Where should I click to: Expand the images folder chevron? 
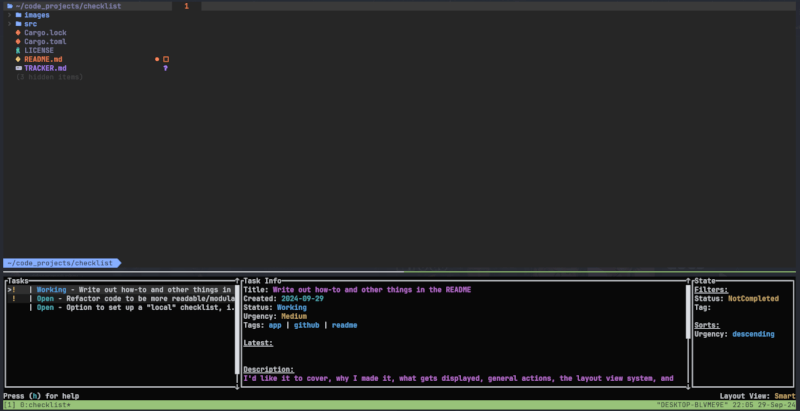[x=9, y=15]
